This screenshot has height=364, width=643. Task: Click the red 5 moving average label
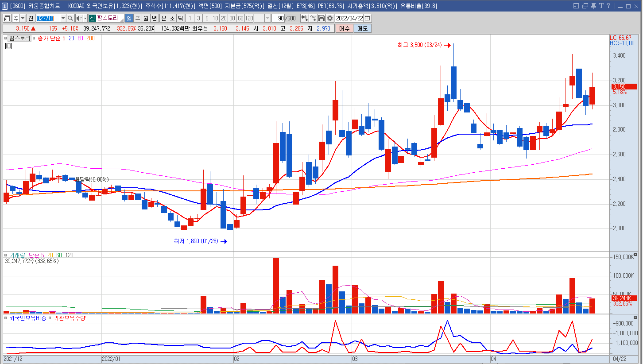(x=64, y=39)
